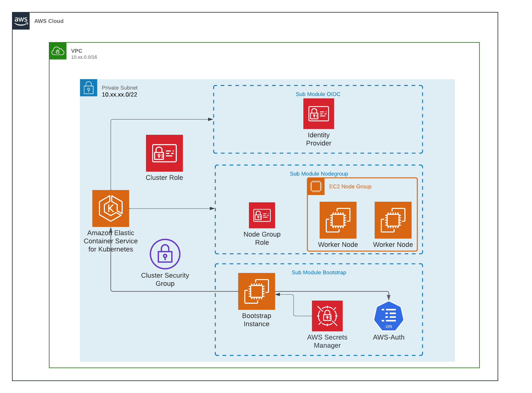Select the Sub Module OIDC heading
This screenshot has height=393, width=532.
pyautogui.click(x=318, y=94)
